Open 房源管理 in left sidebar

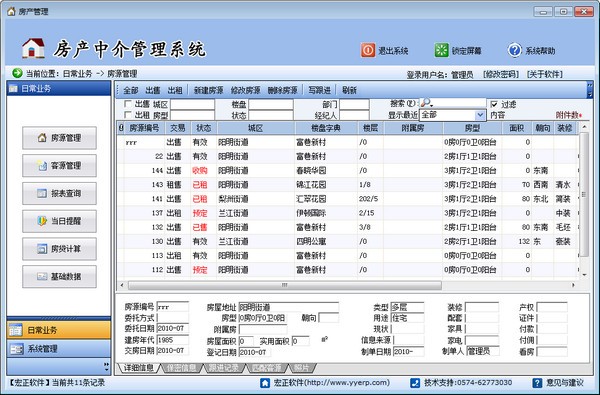[x=59, y=138]
